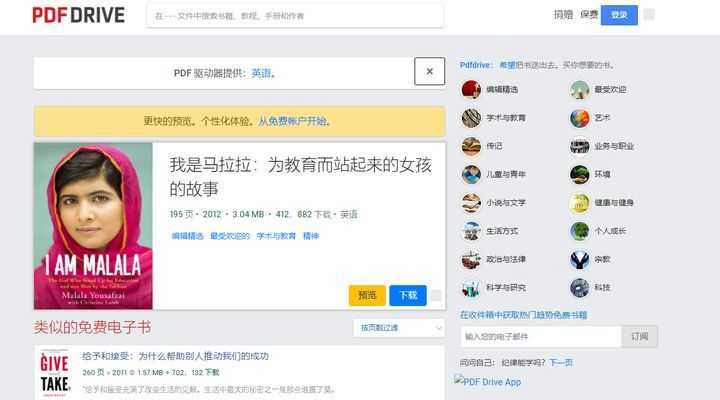Screen dimensions: 720x400
Task: Open the 捐赠 link in header
Action: [x=563, y=15]
